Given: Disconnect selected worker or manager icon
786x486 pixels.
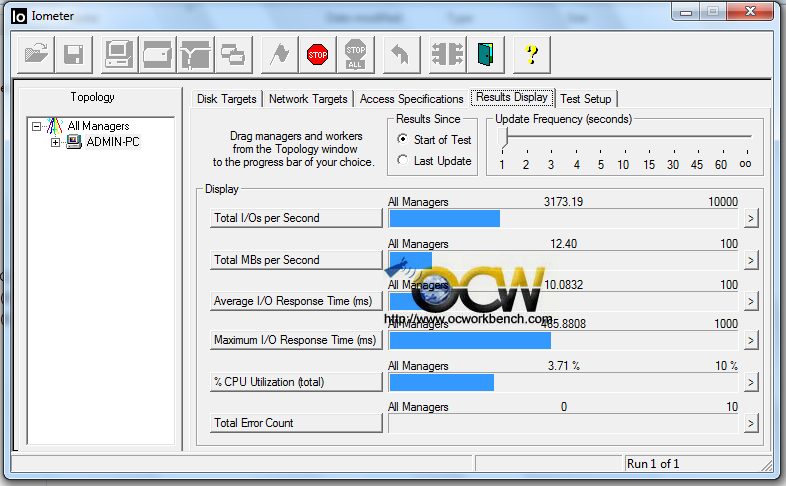Looking at the screenshot, I should (x=448, y=54).
